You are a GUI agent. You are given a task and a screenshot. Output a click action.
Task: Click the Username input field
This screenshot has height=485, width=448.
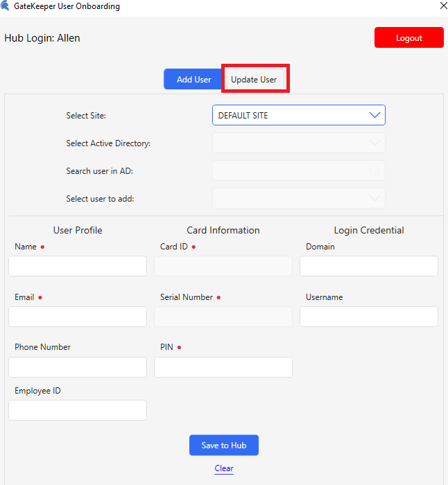click(369, 317)
